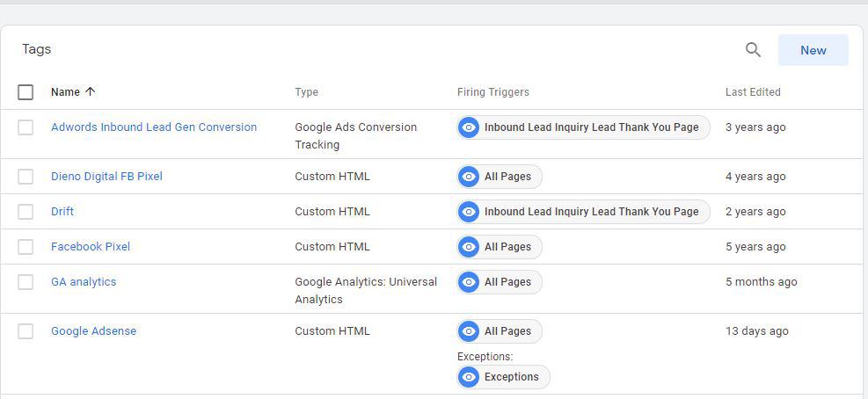The height and width of the screenshot is (399, 868).
Task: Click eye icon on Exceptions trigger chip
Action: pos(469,377)
